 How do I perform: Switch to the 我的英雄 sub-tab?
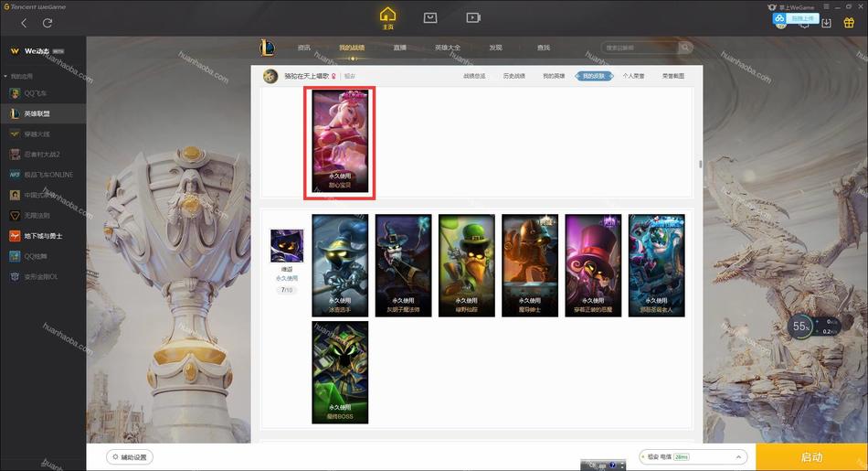click(x=554, y=76)
